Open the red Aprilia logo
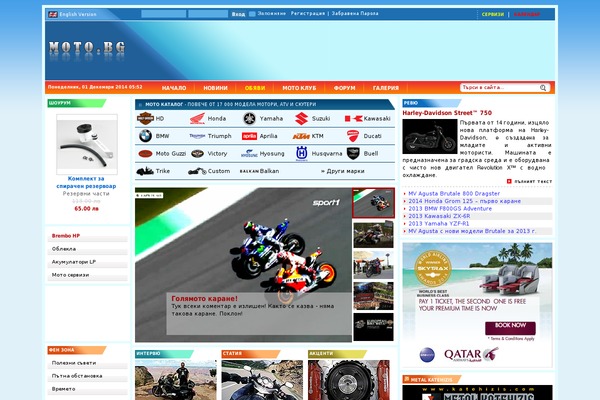Image resolution: width=600 pixels, height=400 pixels. (249, 136)
